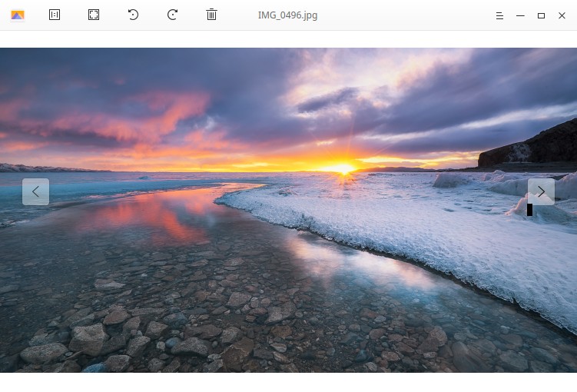This screenshot has width=577, height=392.
Task: Close the image viewer window
Action: [562, 15]
